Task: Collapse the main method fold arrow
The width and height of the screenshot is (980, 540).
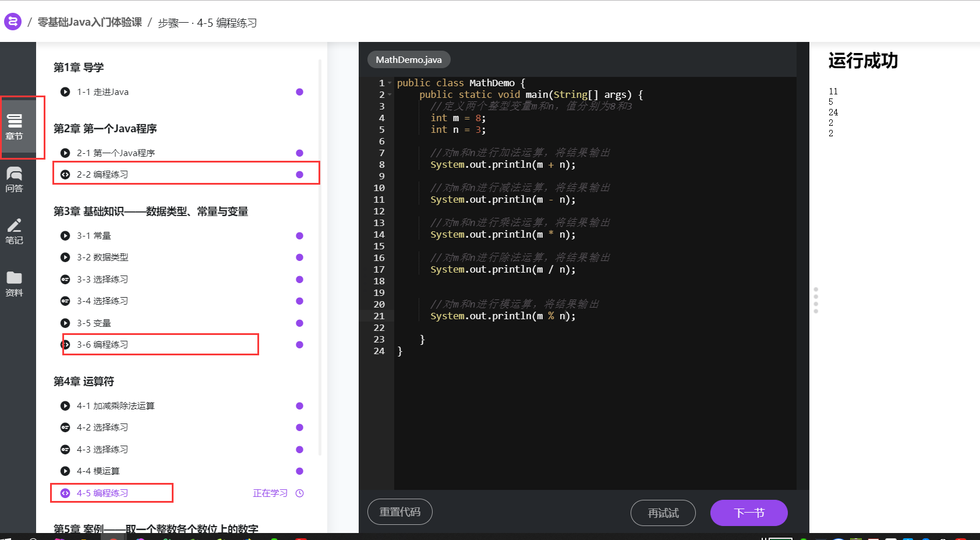Action: (390, 94)
